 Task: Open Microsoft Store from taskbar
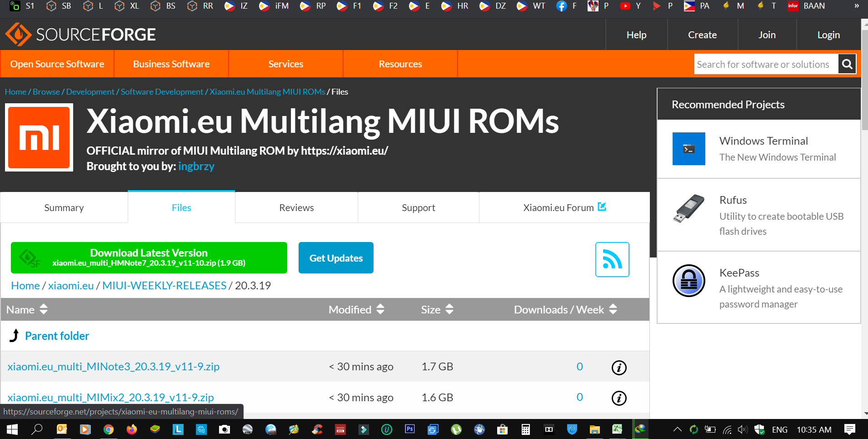[x=502, y=429]
